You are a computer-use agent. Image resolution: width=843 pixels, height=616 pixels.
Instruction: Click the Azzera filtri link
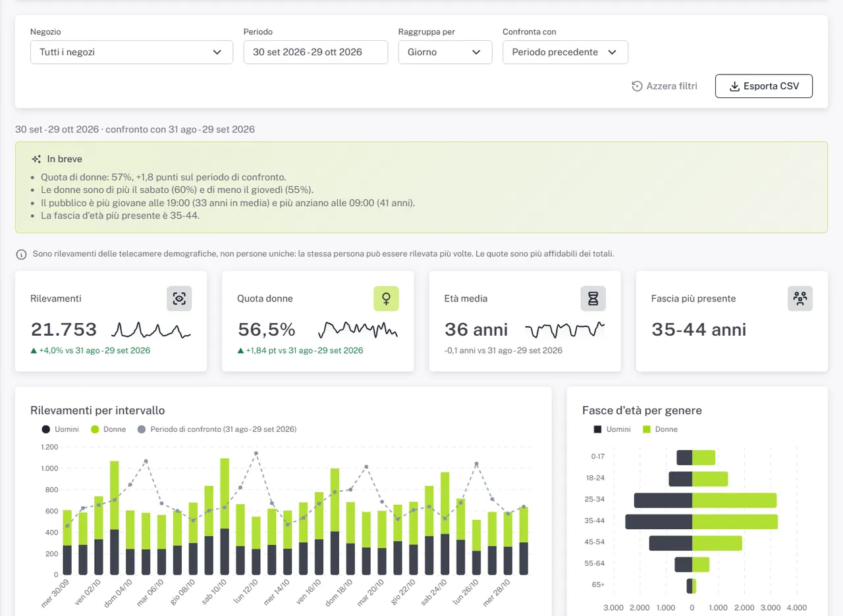point(665,86)
